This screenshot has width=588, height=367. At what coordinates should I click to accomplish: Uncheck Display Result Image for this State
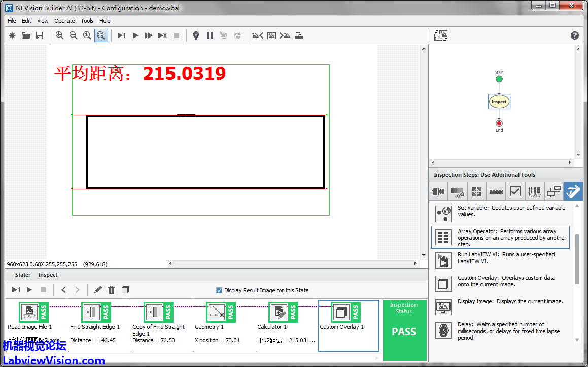pyautogui.click(x=219, y=290)
